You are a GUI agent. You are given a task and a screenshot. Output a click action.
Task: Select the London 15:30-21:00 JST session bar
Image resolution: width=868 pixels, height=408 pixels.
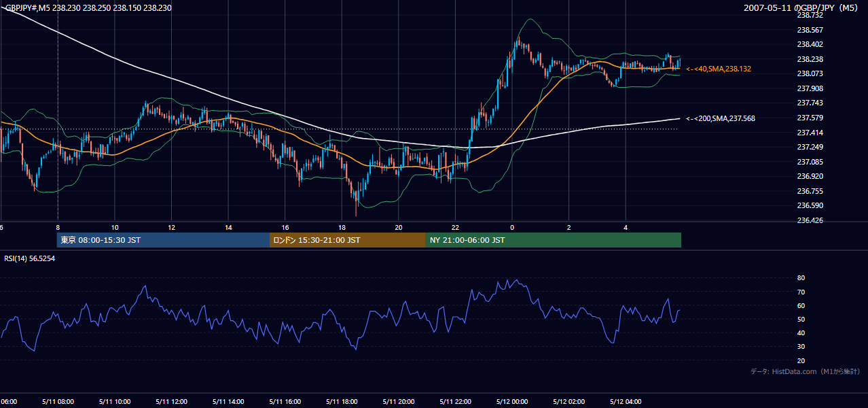(347, 240)
